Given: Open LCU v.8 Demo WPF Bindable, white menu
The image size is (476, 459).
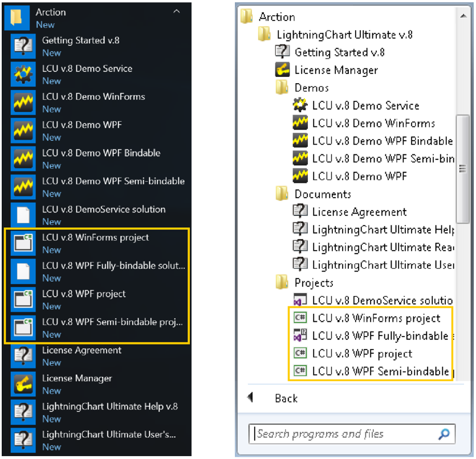Looking at the screenshot, I should pyautogui.click(x=373, y=141).
